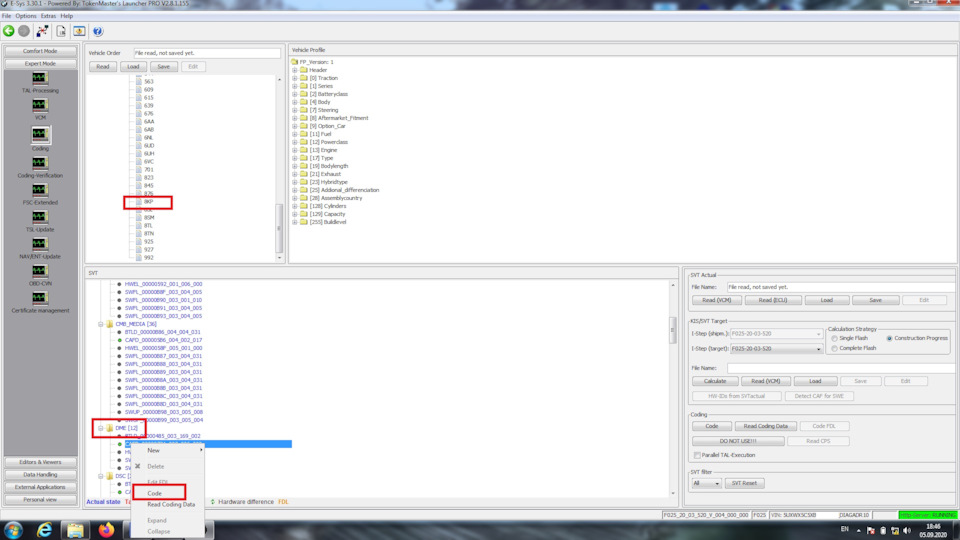Click the DO NOT USE!!! button
The height and width of the screenshot is (540, 960).
click(738, 441)
